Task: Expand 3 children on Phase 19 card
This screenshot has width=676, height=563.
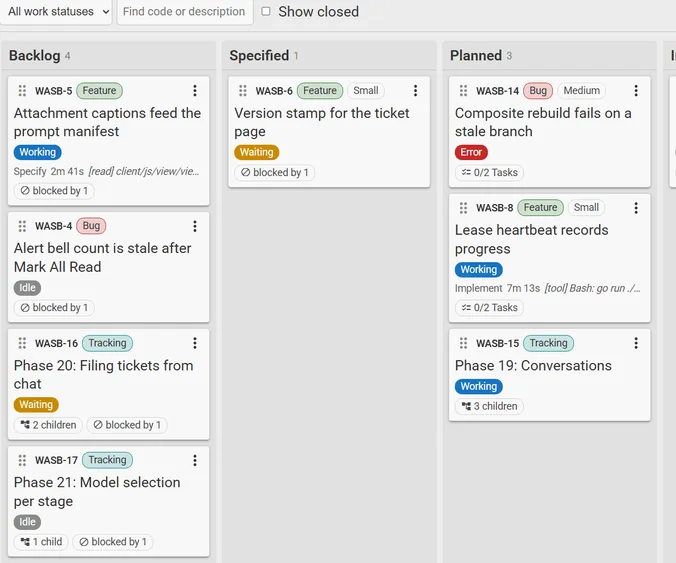Action: coord(489,406)
